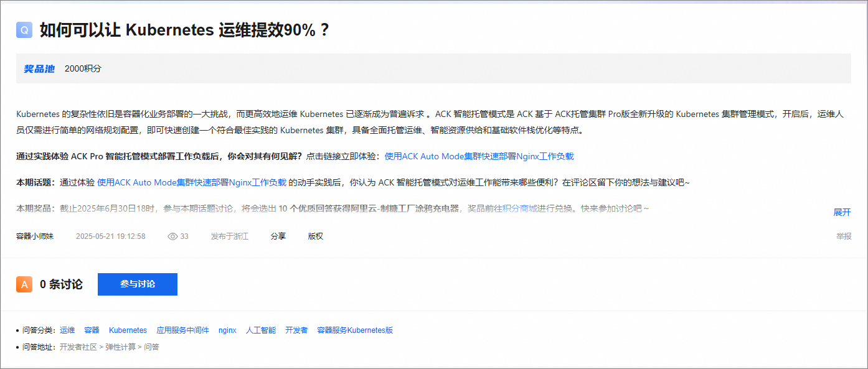Click the post timestamp 2025-05-21 19:12:58
The height and width of the screenshot is (369, 868).
[x=111, y=236]
